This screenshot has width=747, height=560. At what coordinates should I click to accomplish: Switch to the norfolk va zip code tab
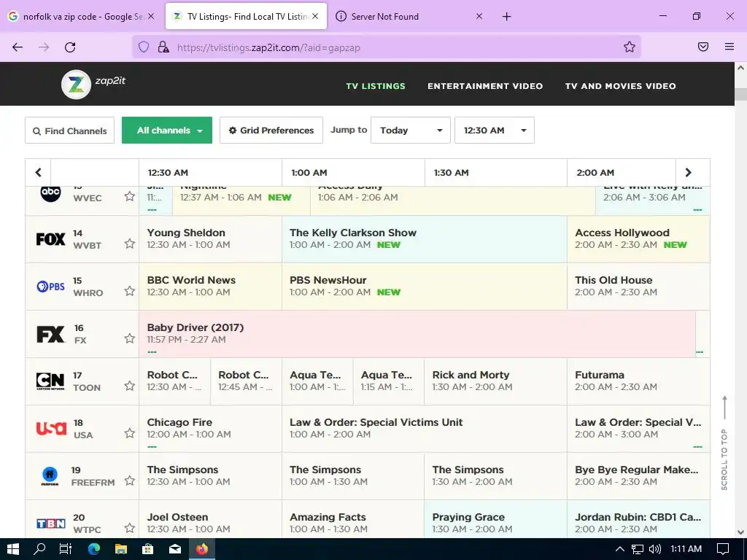(x=80, y=16)
